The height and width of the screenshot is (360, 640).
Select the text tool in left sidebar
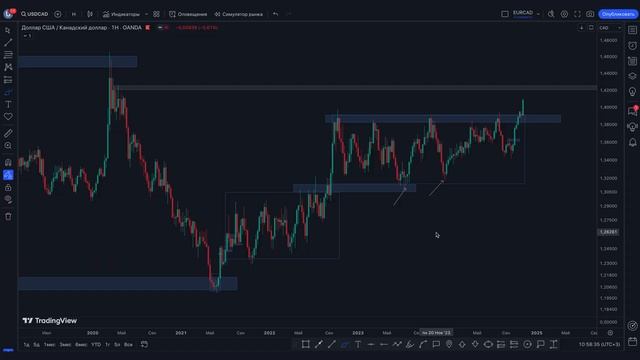pos(8,104)
